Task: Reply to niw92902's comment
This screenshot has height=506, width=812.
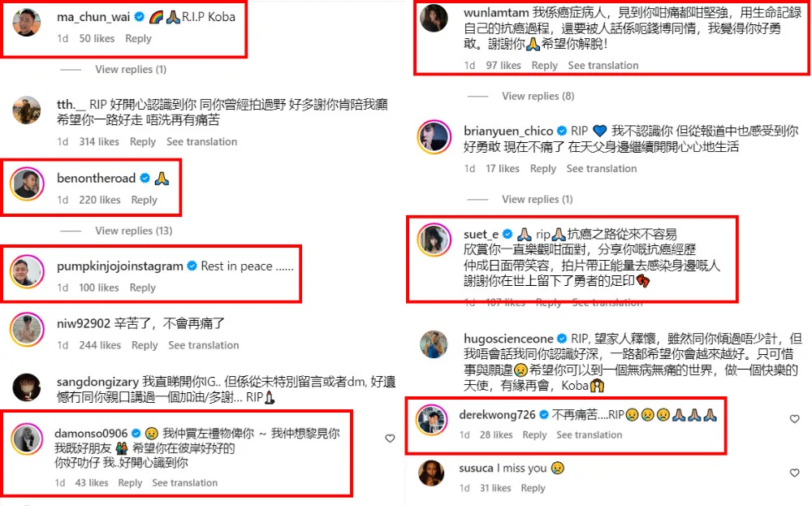Action: [x=145, y=345]
